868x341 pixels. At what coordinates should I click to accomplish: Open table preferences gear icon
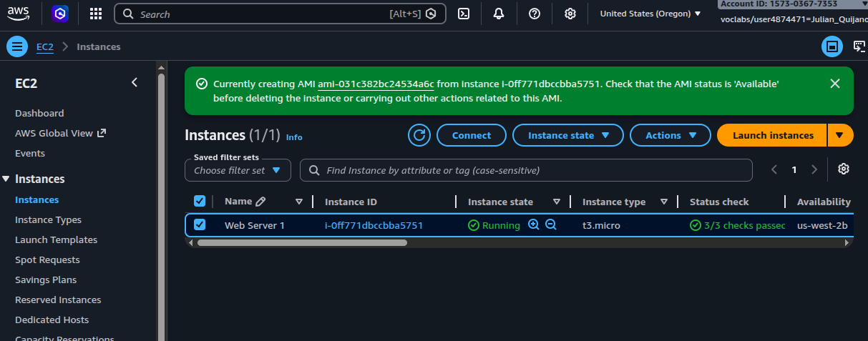(844, 169)
